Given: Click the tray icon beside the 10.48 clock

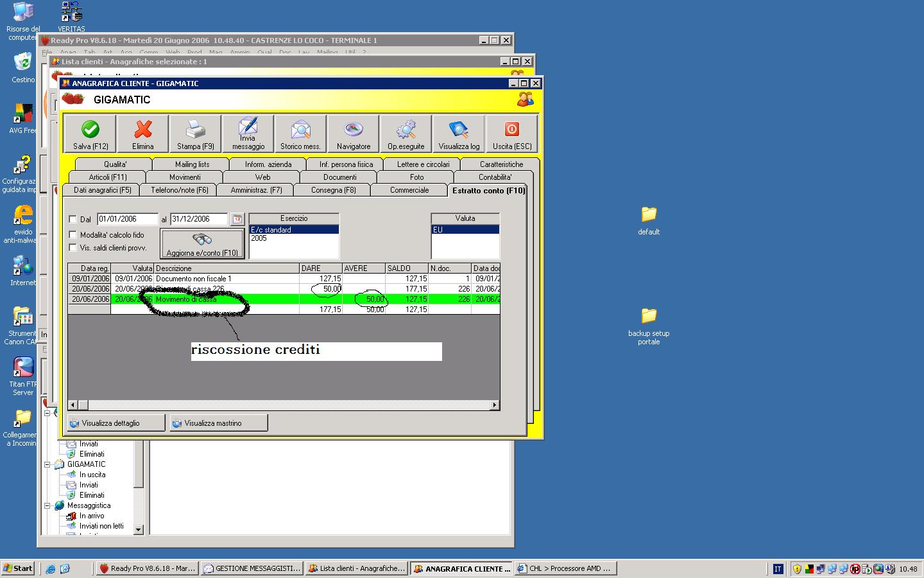Looking at the screenshot, I should click(x=890, y=569).
